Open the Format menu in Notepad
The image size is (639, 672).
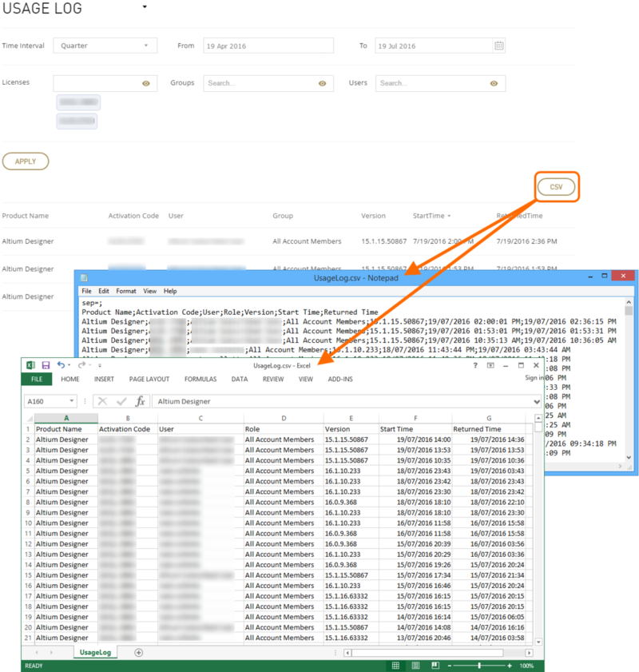(x=127, y=291)
